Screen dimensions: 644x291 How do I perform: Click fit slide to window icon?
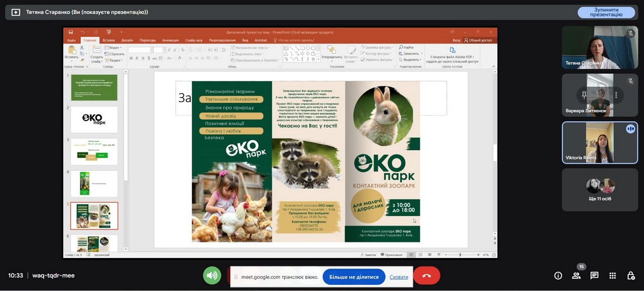[x=493, y=255]
